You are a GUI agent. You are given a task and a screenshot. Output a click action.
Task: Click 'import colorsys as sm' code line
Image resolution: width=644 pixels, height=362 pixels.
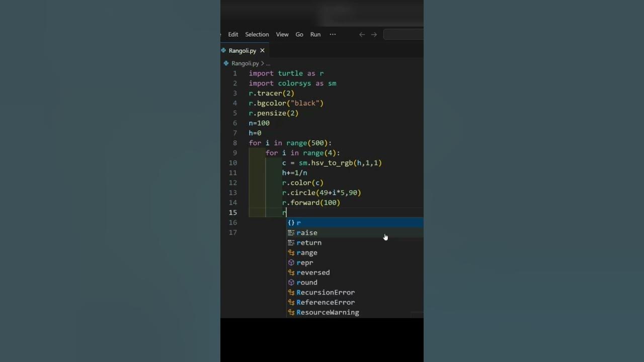(x=292, y=83)
